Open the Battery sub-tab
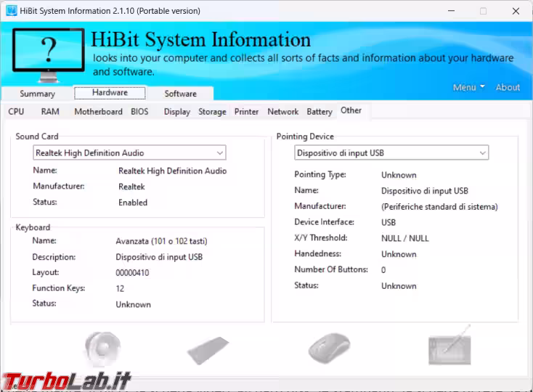Image resolution: width=533 pixels, height=392 pixels. [320, 112]
